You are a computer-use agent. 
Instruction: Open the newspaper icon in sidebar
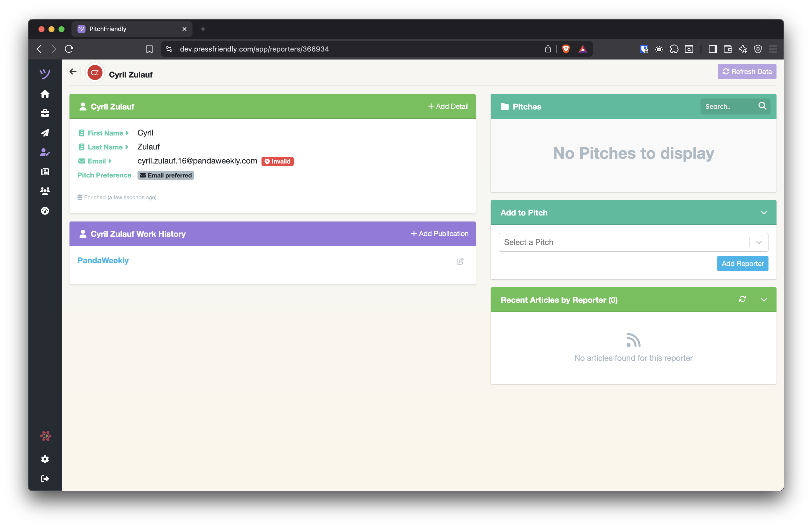click(x=45, y=171)
